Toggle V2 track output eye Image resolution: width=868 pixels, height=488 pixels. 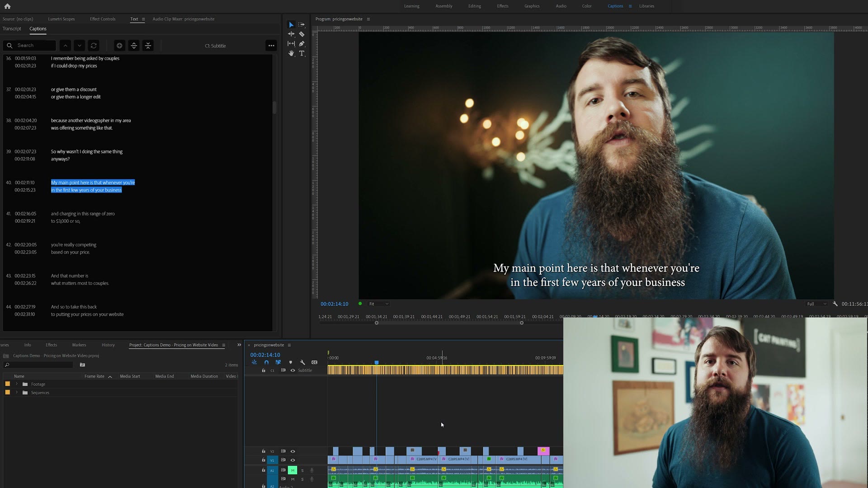pyautogui.click(x=292, y=451)
